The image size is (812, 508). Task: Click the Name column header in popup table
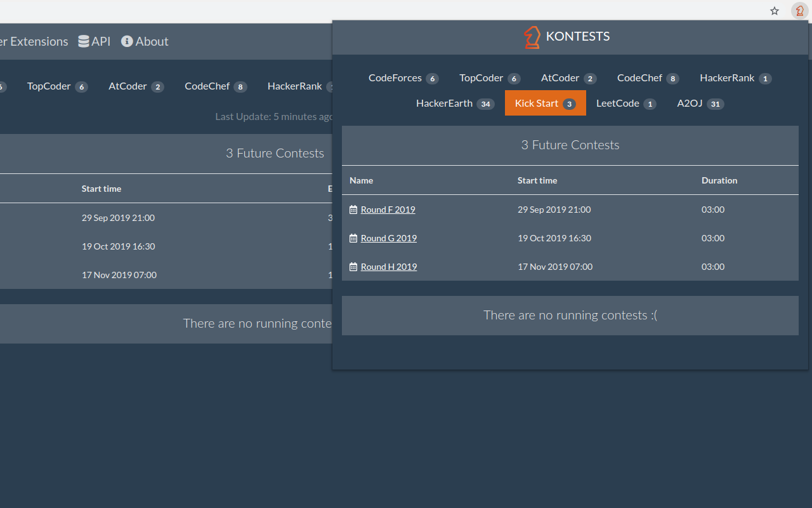(x=361, y=180)
